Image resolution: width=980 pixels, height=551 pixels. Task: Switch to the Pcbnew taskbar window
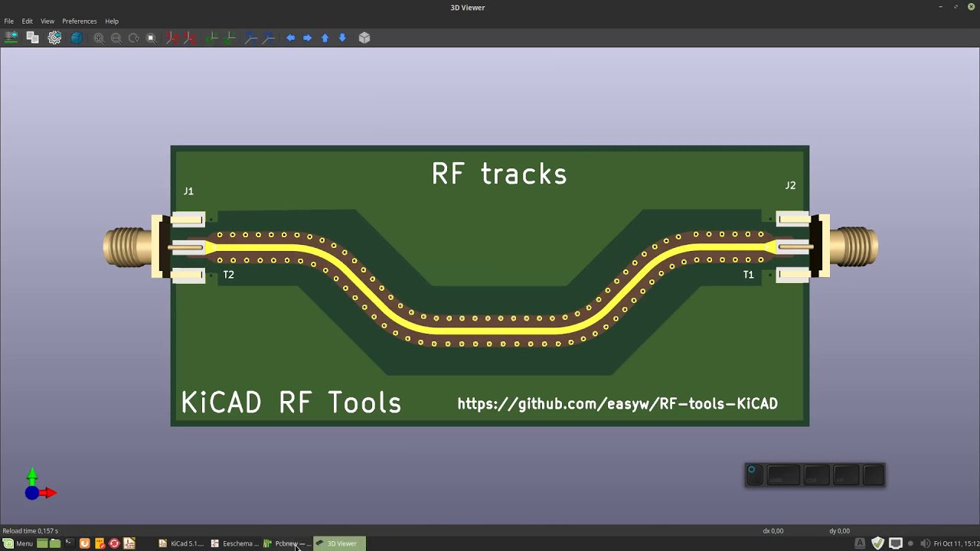[287, 543]
